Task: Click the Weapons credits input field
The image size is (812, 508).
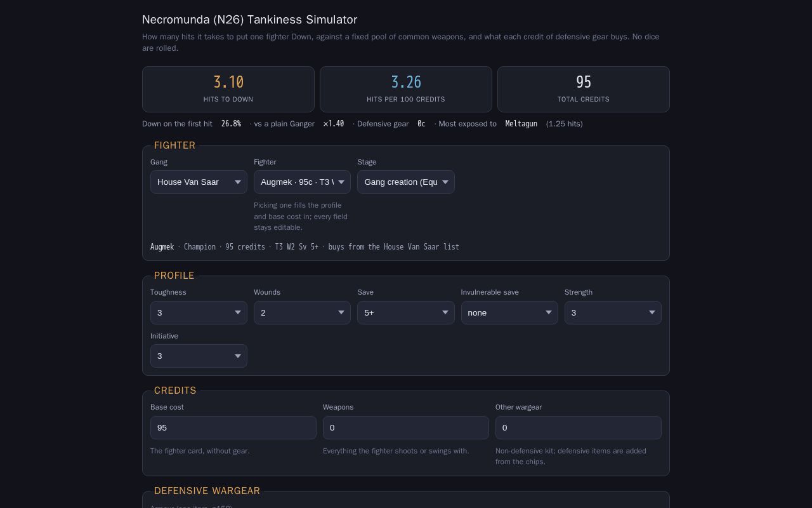Action: pos(406,427)
